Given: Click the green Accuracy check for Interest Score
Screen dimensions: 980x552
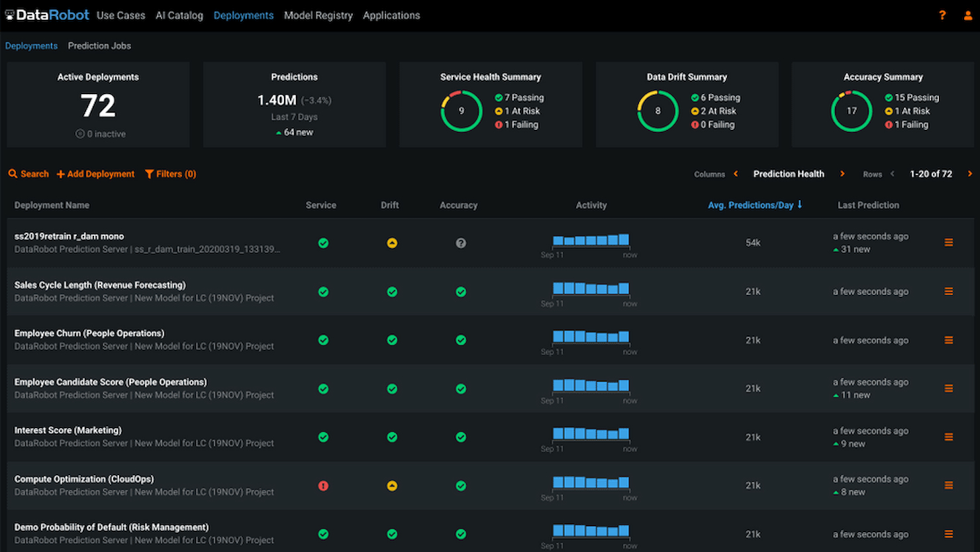Looking at the screenshot, I should pos(461,437).
